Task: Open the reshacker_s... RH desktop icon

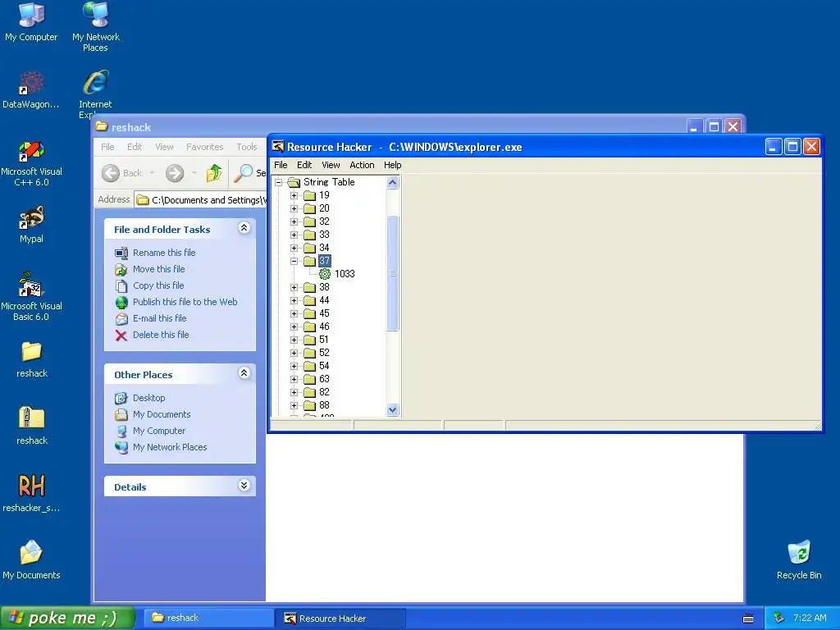Action: click(32, 493)
